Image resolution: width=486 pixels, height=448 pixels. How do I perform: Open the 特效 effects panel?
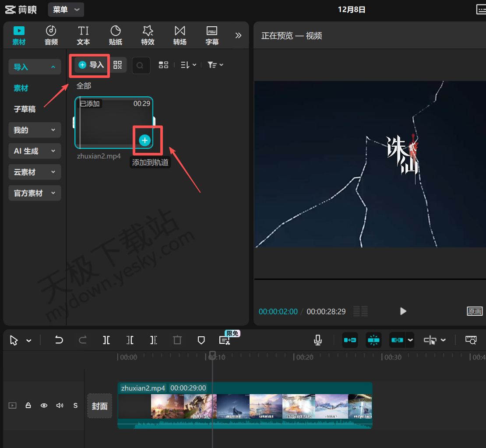[148, 35]
